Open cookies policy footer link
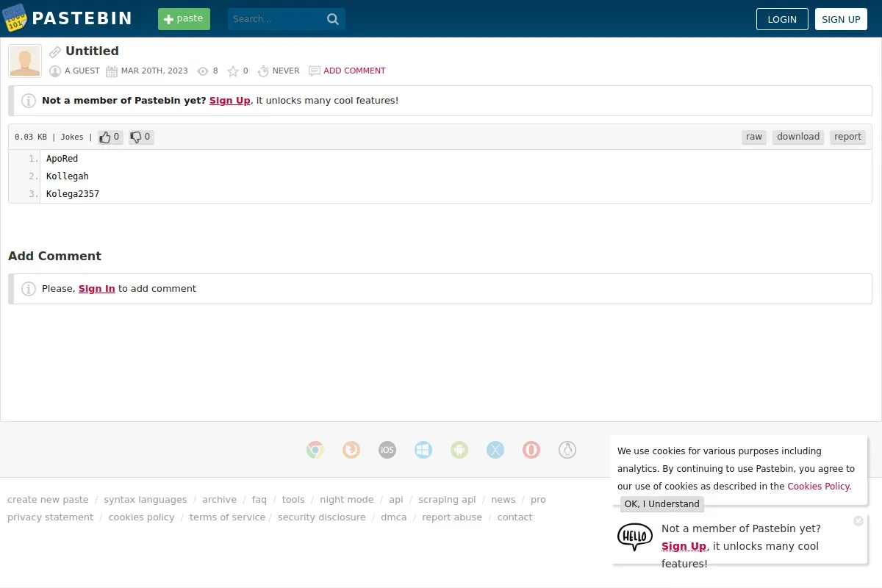Viewport: 882px width, 588px height. click(x=142, y=517)
